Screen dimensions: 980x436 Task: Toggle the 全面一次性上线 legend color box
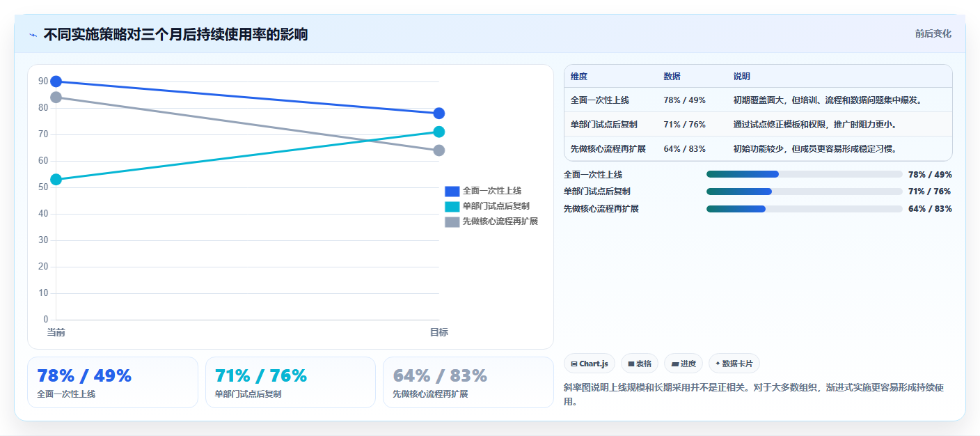tap(452, 191)
